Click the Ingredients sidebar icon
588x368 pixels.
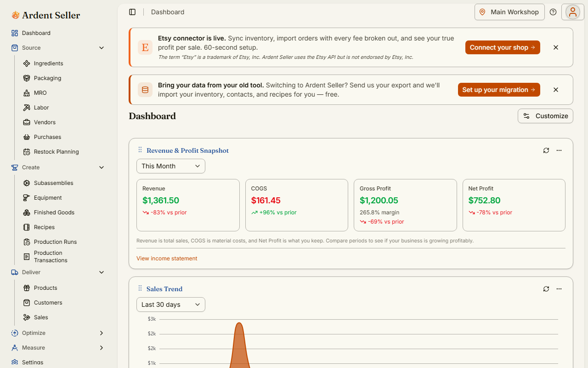(27, 63)
